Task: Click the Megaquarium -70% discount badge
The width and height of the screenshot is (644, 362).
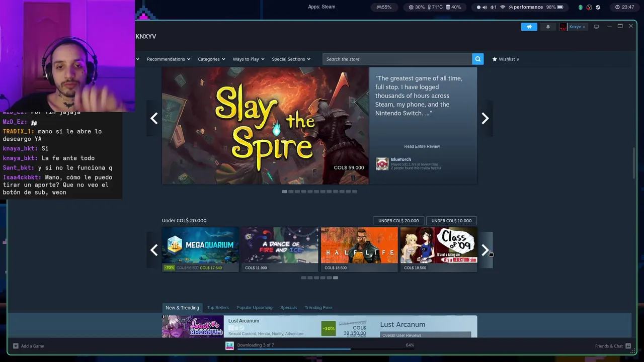Action: (x=170, y=267)
